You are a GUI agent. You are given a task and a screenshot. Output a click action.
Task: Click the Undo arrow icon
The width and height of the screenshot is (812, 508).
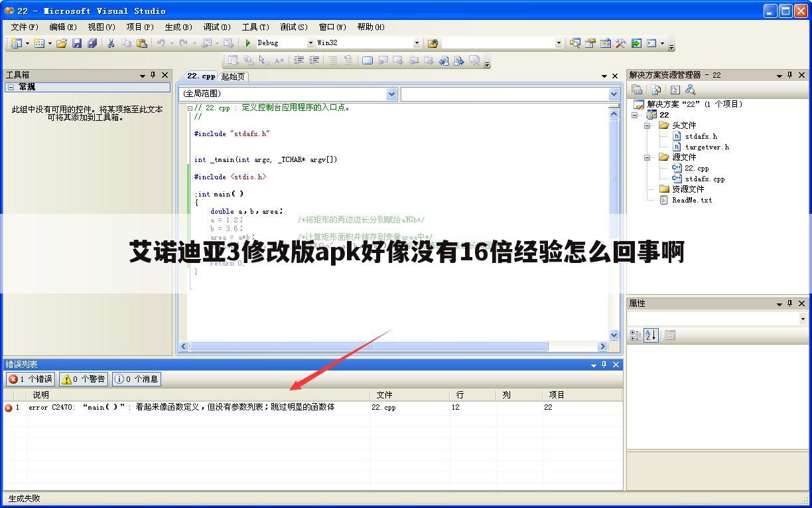tap(161, 43)
